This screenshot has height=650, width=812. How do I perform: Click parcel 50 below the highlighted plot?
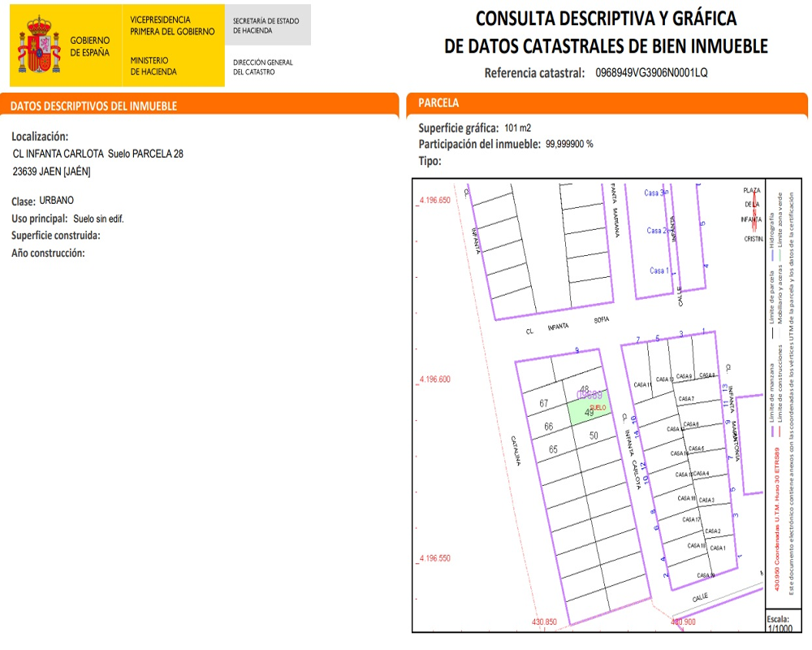point(594,436)
